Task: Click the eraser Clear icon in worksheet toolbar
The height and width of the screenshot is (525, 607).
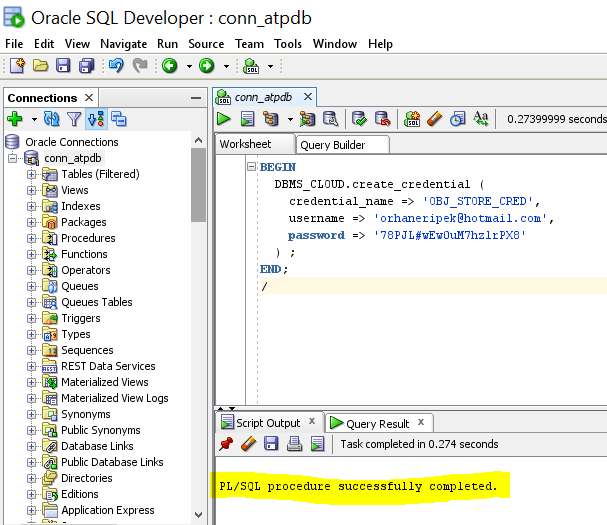Action: (x=434, y=119)
